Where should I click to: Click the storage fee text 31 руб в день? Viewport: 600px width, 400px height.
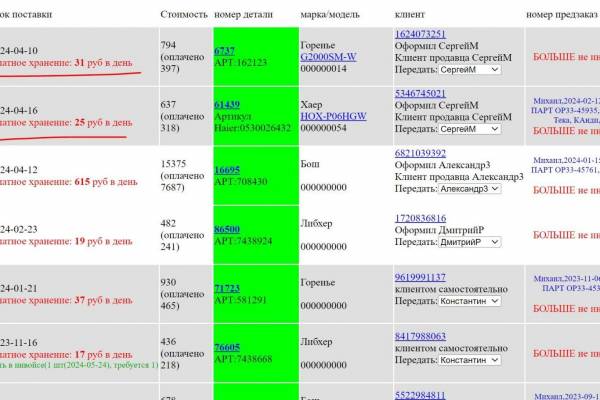coord(103,62)
